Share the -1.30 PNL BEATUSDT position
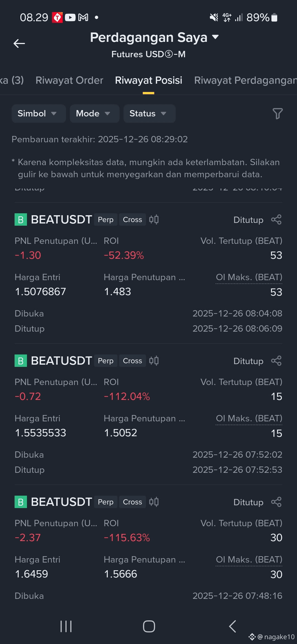The image size is (297, 644). 276,220
